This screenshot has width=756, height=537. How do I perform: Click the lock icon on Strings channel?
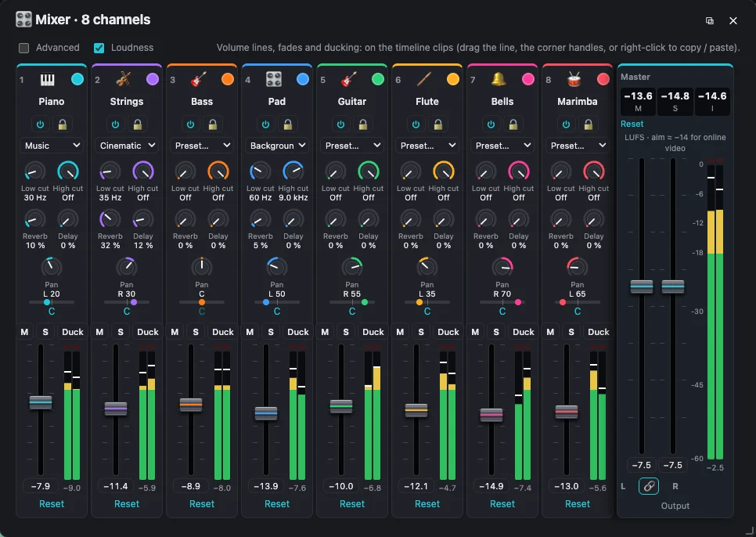pos(138,124)
